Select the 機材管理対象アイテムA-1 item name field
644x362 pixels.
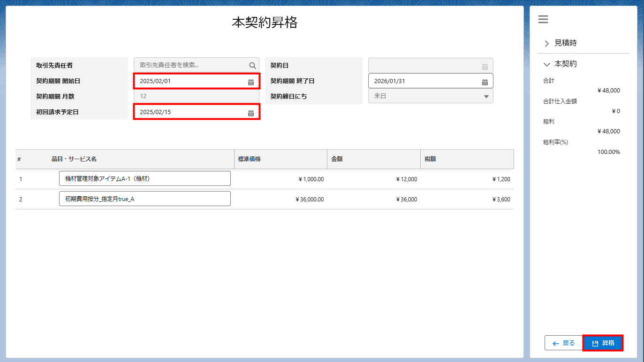[144, 178]
